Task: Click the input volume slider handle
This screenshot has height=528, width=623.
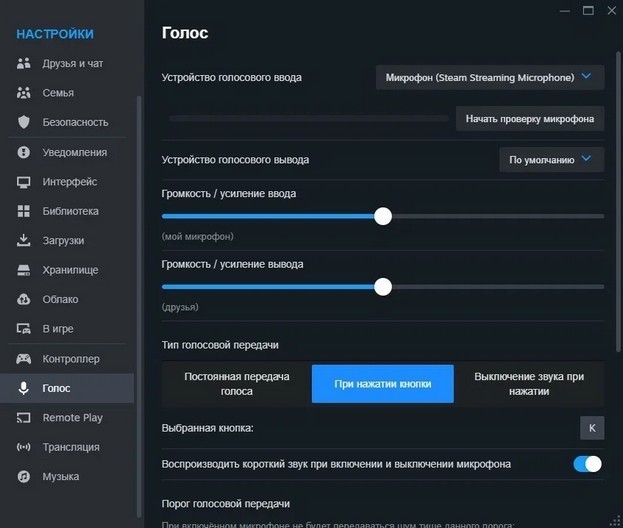Action: pos(383,216)
